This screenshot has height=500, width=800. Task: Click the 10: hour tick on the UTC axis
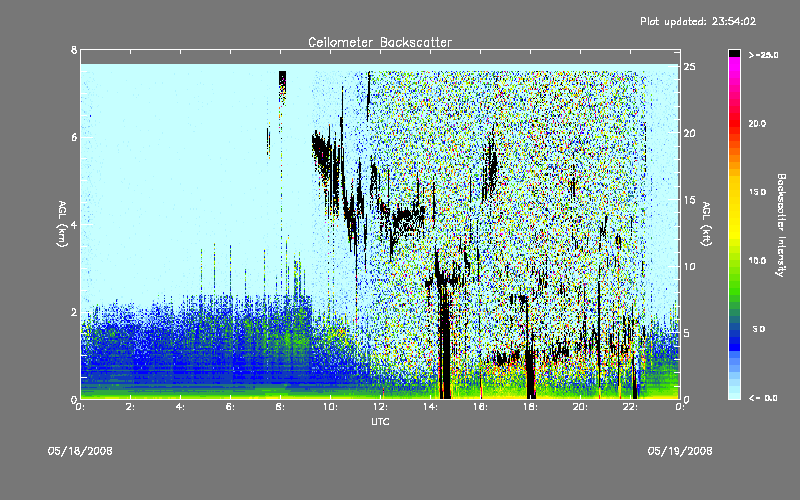click(x=330, y=407)
